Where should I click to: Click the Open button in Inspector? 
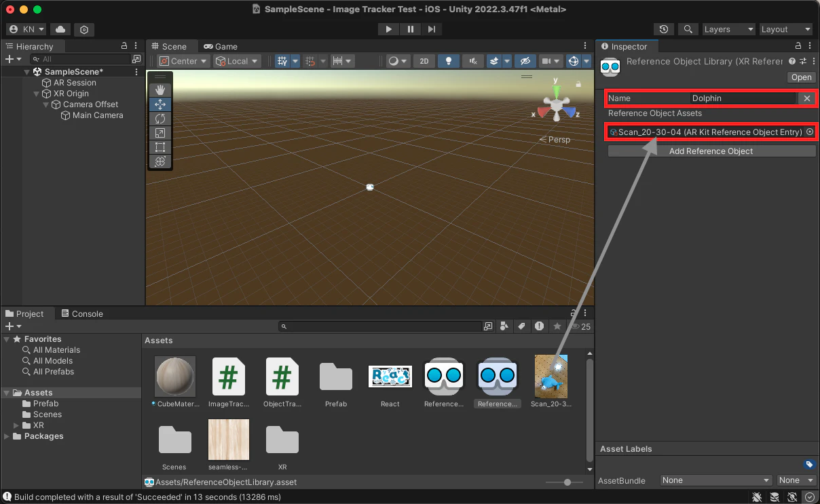pos(801,77)
